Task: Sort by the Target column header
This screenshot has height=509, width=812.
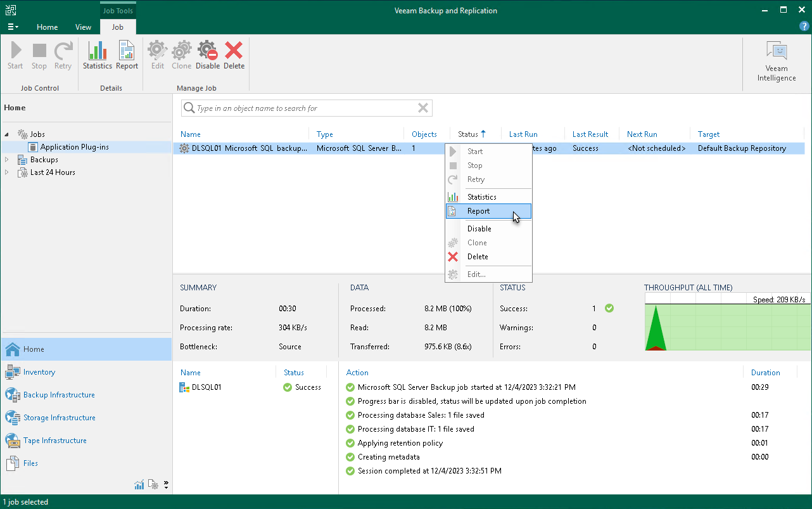Action: pyautogui.click(x=709, y=134)
